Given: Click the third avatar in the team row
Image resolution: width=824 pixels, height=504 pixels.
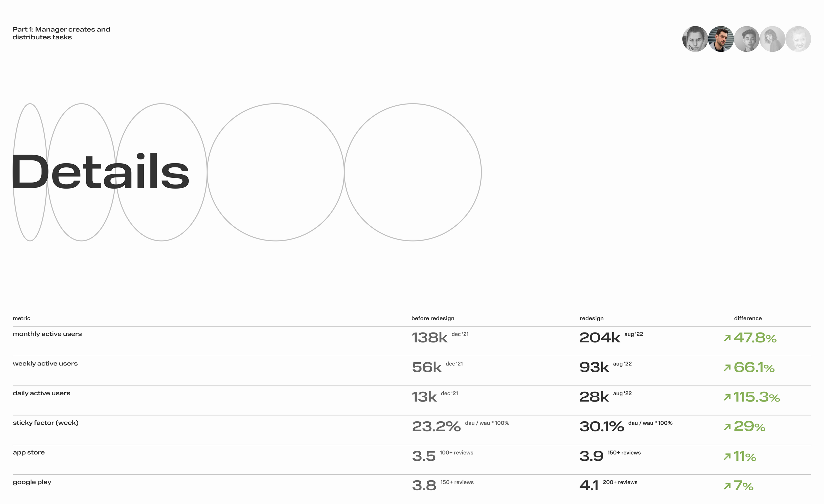Looking at the screenshot, I should pyautogui.click(x=746, y=39).
